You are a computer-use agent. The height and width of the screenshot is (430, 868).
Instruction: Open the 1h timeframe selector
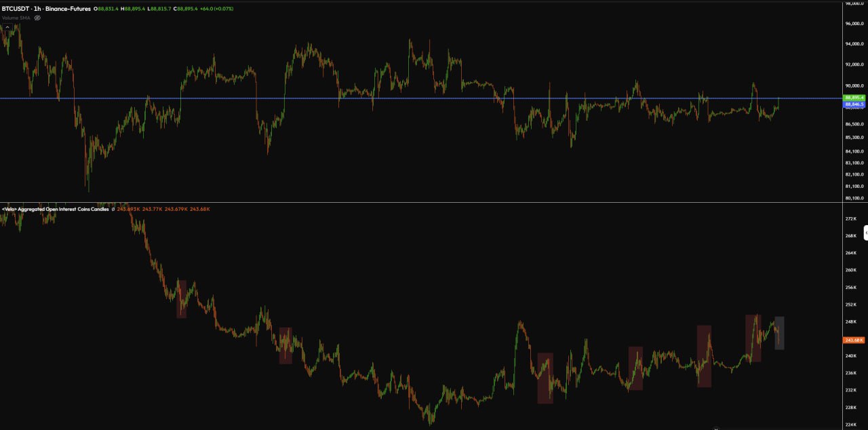(36, 7)
